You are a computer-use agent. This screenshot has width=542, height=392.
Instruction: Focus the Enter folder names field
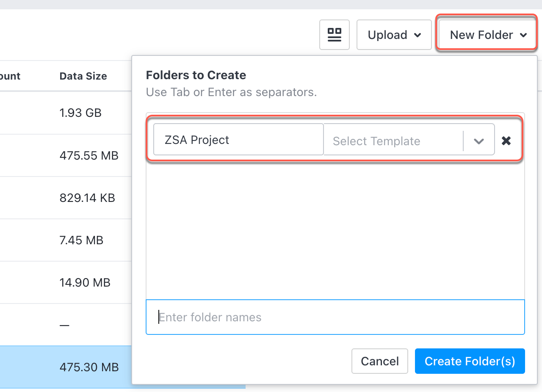335,317
